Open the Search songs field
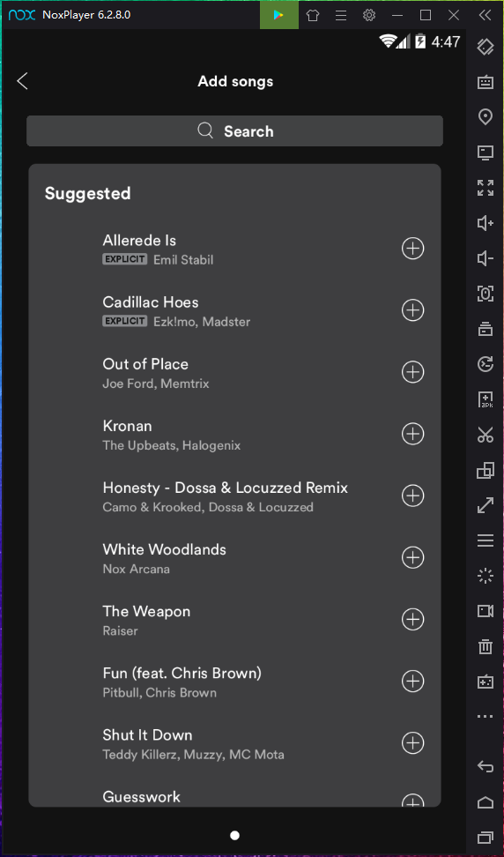The image size is (504, 857). click(234, 131)
